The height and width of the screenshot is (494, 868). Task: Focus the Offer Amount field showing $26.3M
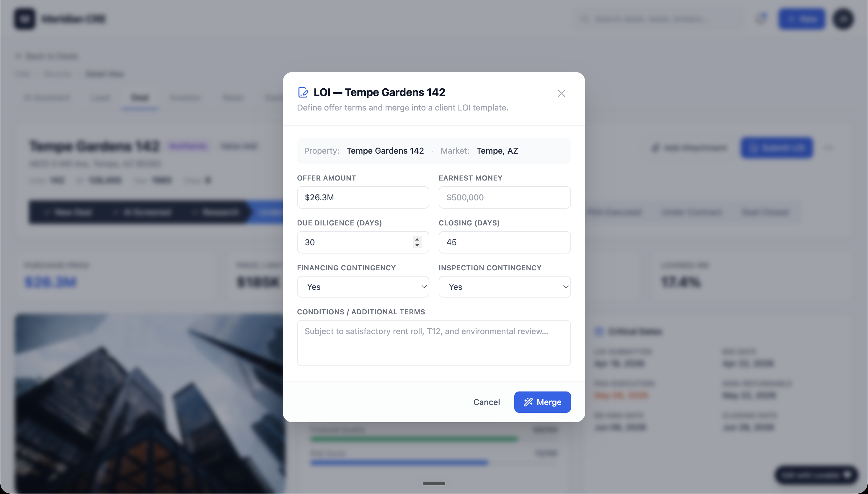[363, 197]
